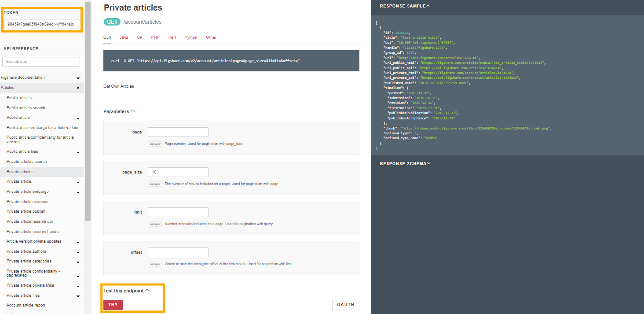Viewport: 644px width, 314px height.
Task: Expand Private article categories arrow
Action: tap(78, 262)
